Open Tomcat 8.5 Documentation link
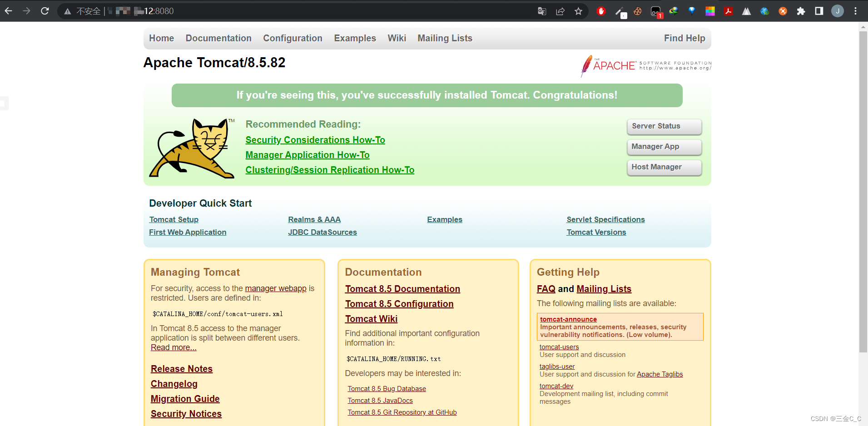Image resolution: width=868 pixels, height=426 pixels. [x=402, y=289]
